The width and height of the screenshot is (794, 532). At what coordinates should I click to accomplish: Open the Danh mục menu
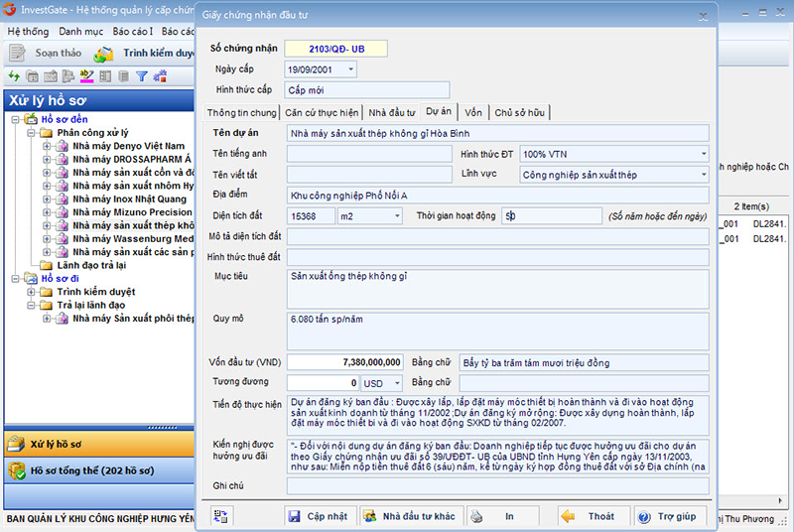pos(81,32)
